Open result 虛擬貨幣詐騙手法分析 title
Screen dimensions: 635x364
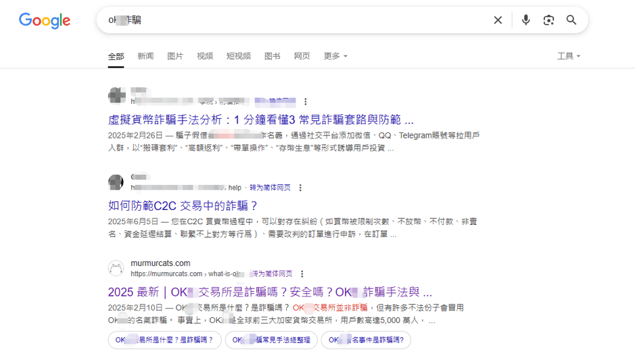click(x=261, y=120)
